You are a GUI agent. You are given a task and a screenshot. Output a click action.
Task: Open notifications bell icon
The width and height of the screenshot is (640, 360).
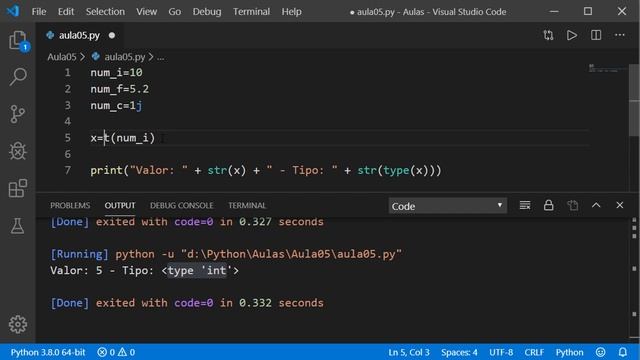click(x=622, y=352)
